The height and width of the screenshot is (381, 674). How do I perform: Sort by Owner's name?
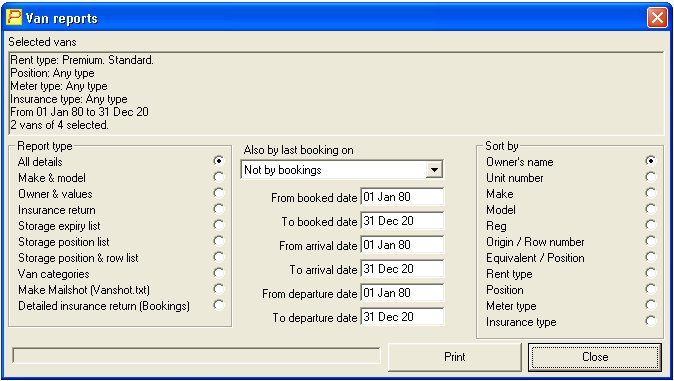click(651, 161)
